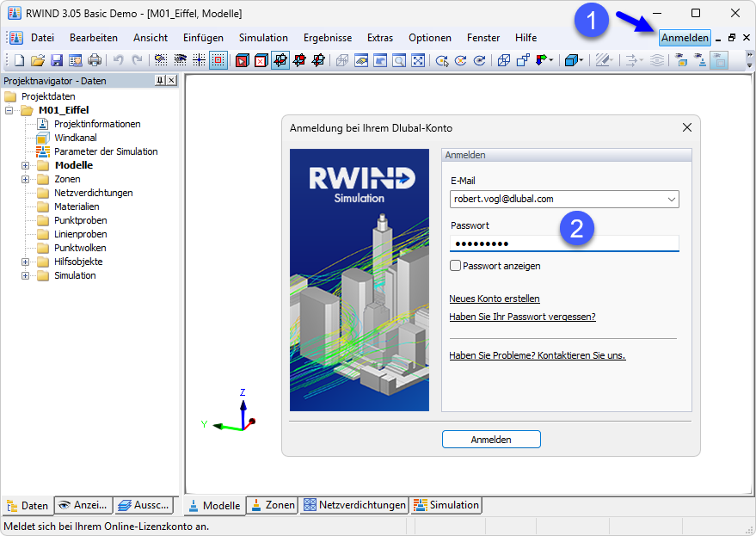Select Netzverdichtungen folder in tree
The height and width of the screenshot is (536, 756).
(93, 193)
